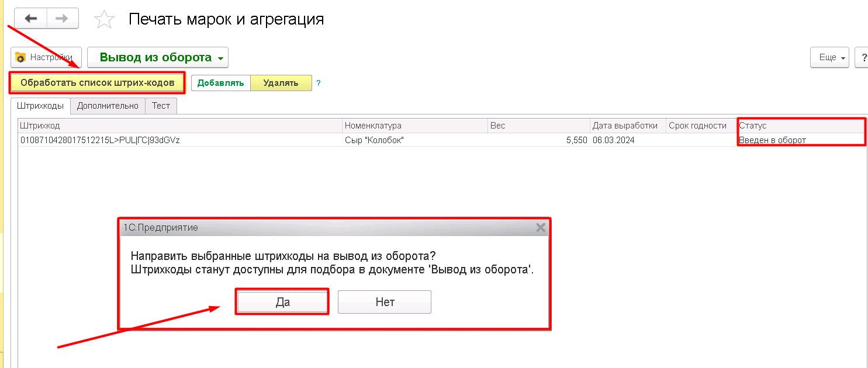Select status cell Введен в оборот

click(801, 140)
